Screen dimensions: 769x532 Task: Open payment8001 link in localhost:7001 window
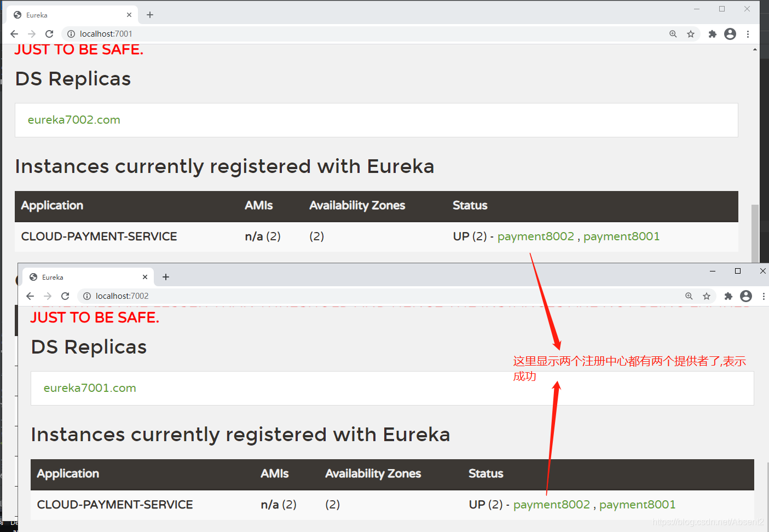tap(622, 236)
